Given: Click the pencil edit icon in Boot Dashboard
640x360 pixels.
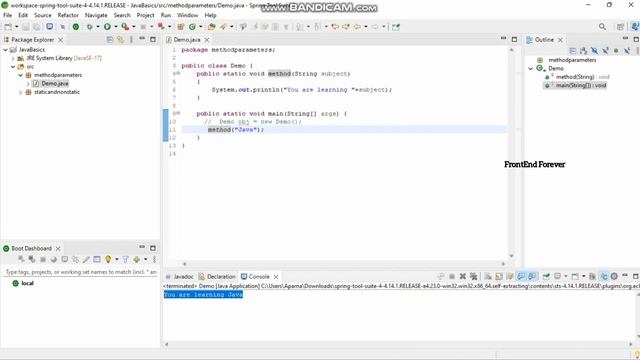Looking at the screenshot, I should 86,259.
